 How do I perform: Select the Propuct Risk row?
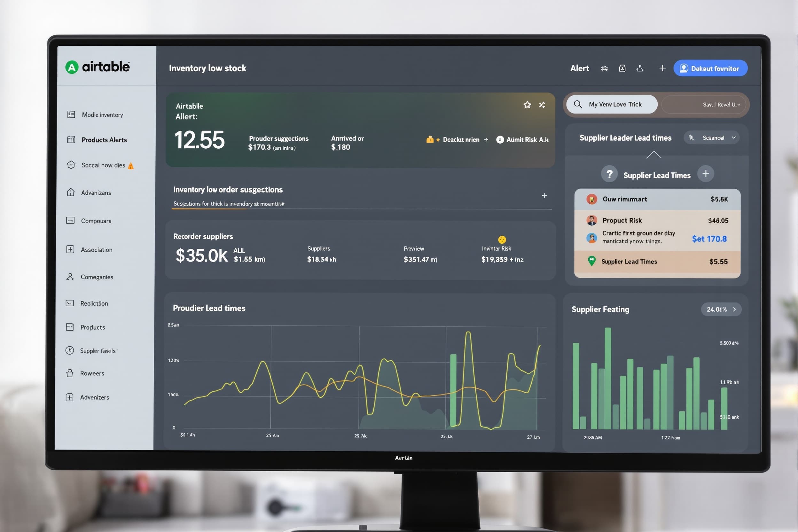pyautogui.click(x=657, y=221)
